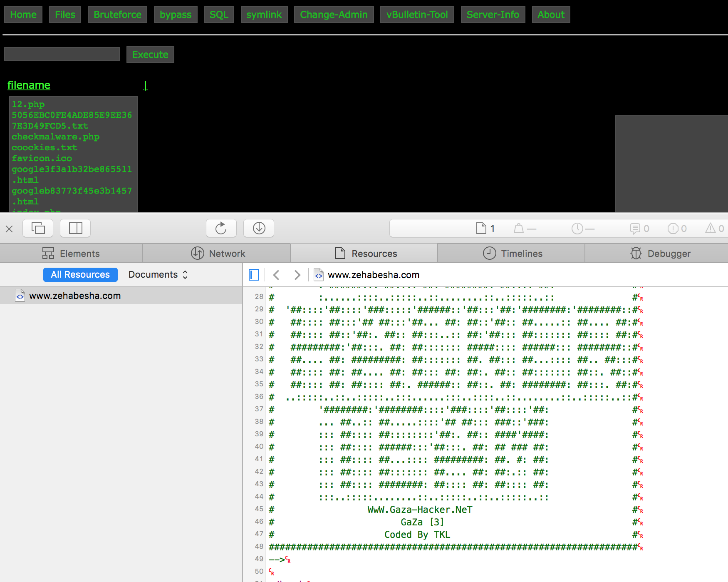Select the All Resources filter

click(x=80, y=275)
